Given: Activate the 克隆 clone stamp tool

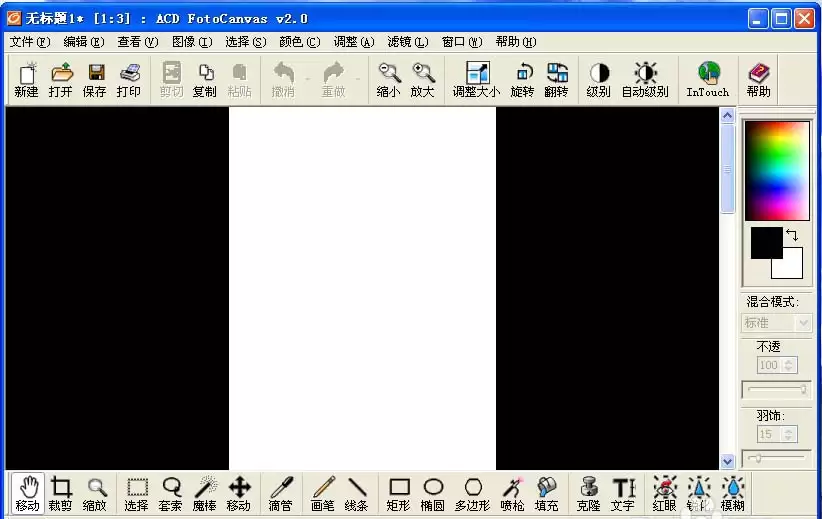Looking at the screenshot, I should click(588, 493).
